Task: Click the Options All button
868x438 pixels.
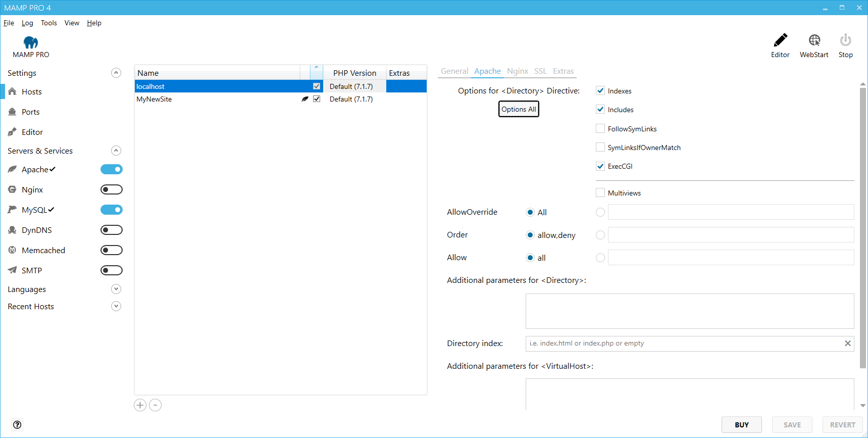Action: click(519, 109)
